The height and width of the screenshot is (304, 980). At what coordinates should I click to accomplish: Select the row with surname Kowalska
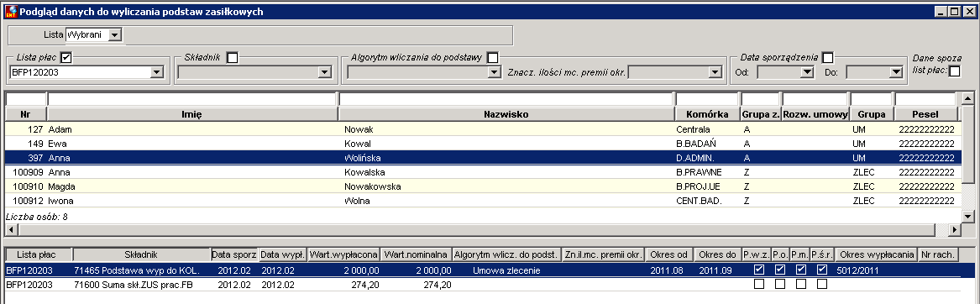point(483,172)
